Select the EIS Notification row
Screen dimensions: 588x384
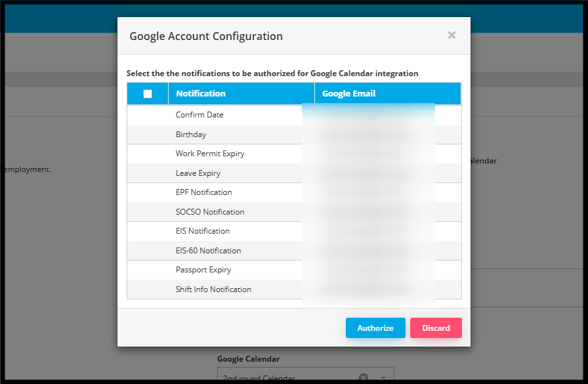pyautogui.click(x=294, y=231)
